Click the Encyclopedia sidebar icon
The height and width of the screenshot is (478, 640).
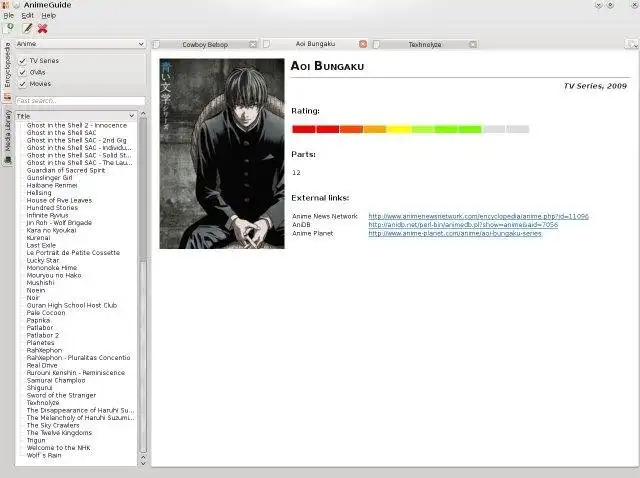coord(7,97)
